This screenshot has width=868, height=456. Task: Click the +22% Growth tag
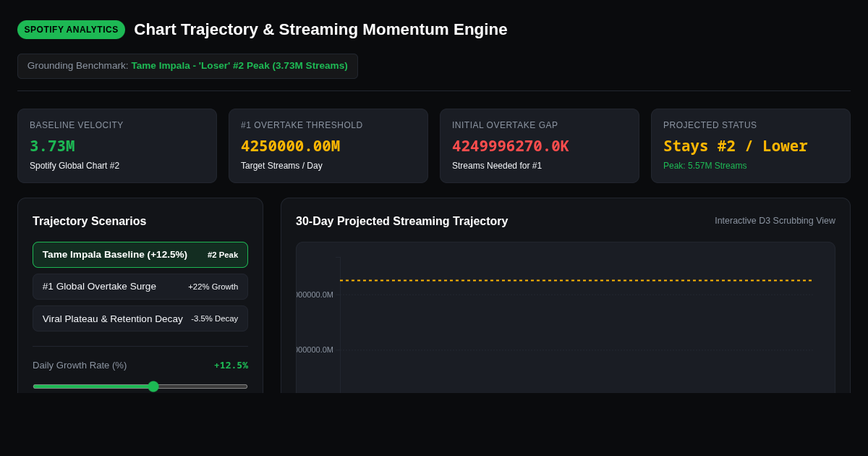pos(213,287)
